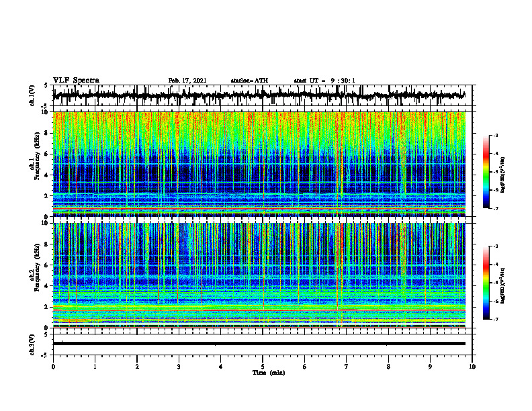Click ch.2 frequency axis tick label "6"
This screenshot has width=532, height=411.
pos(48,265)
